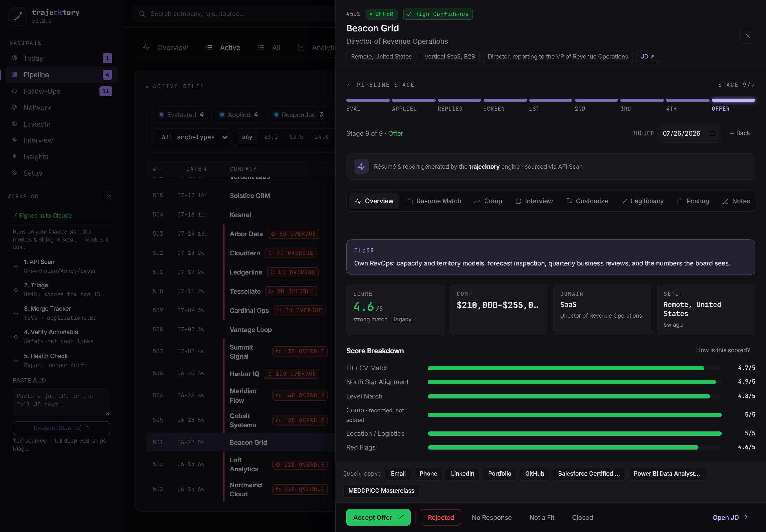
Task: Click the LinkedIn globe icon
Action: tap(14, 124)
